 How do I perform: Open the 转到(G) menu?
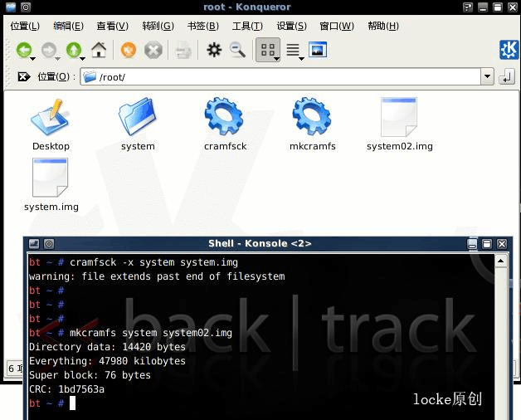158,26
